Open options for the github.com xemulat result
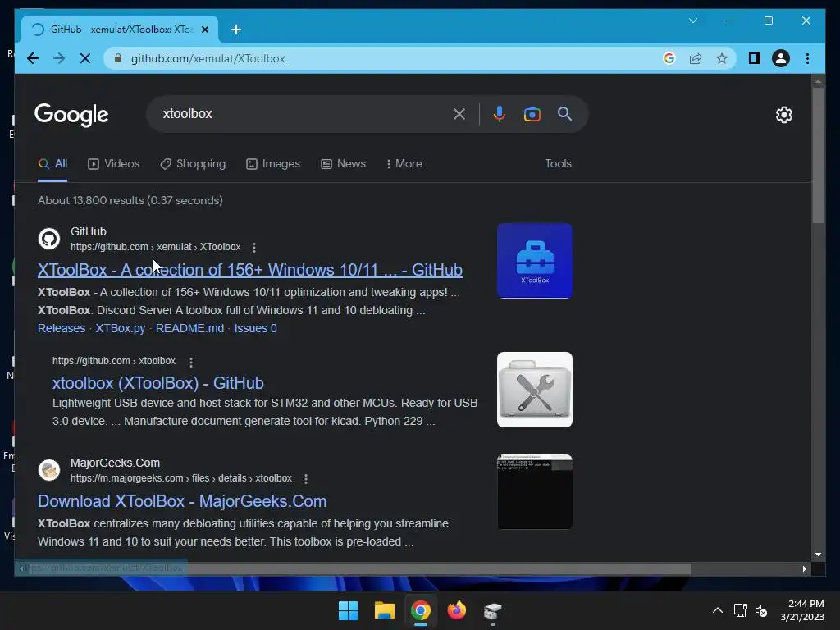Viewport: 840px width, 630px height. pos(254,248)
